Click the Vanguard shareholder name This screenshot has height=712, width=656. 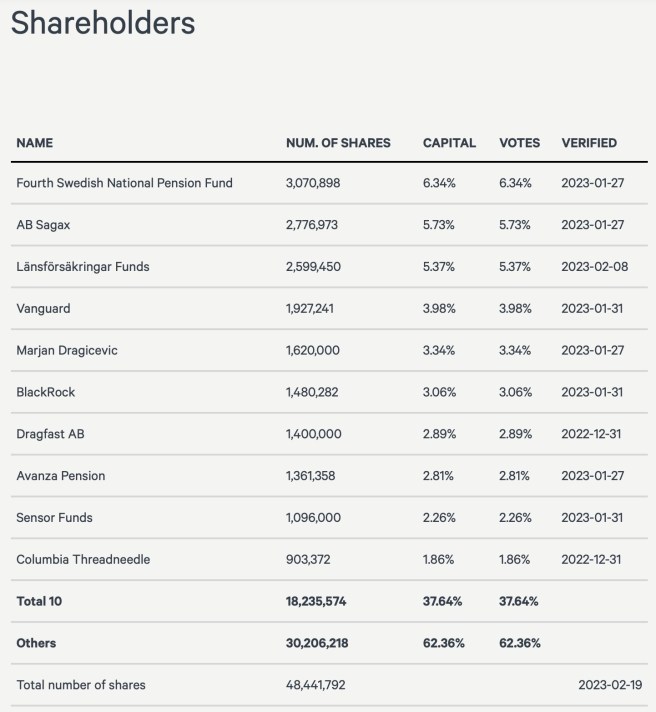[43, 308]
